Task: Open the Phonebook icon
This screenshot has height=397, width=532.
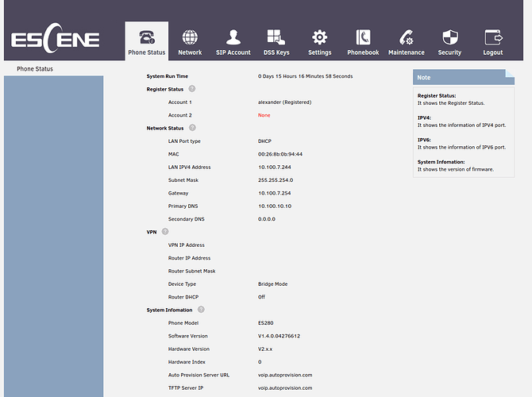Action: click(x=363, y=37)
